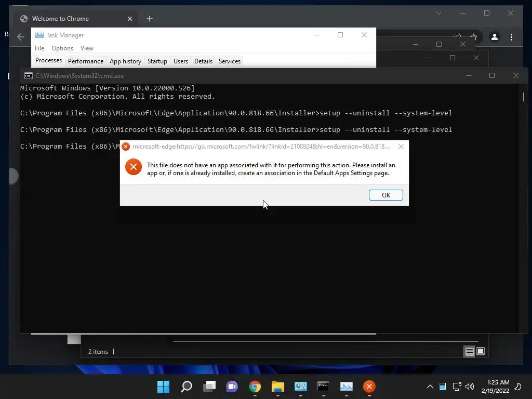532x399 pixels.
Task: Switch to the Performance tab
Action: 86,61
